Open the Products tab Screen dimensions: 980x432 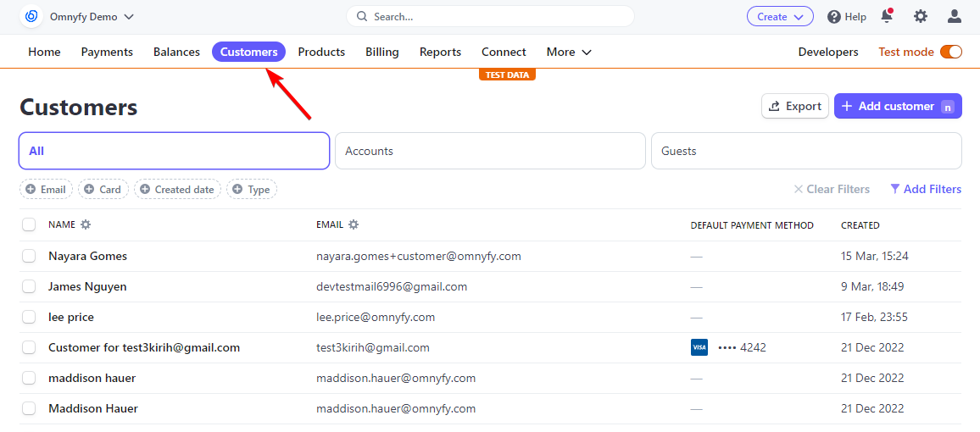pyautogui.click(x=321, y=52)
